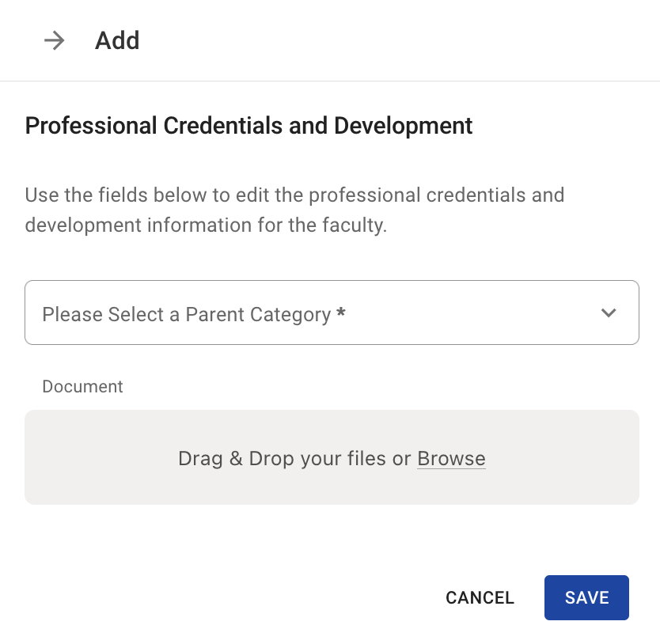Image resolution: width=660 pixels, height=644 pixels.
Task: Click the Document label above the upload area
Action: 82,387
